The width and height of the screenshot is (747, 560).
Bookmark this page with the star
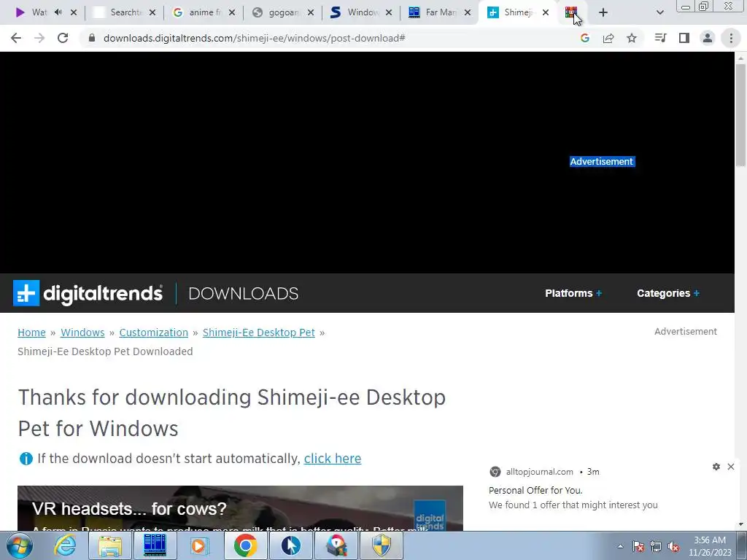(x=632, y=38)
